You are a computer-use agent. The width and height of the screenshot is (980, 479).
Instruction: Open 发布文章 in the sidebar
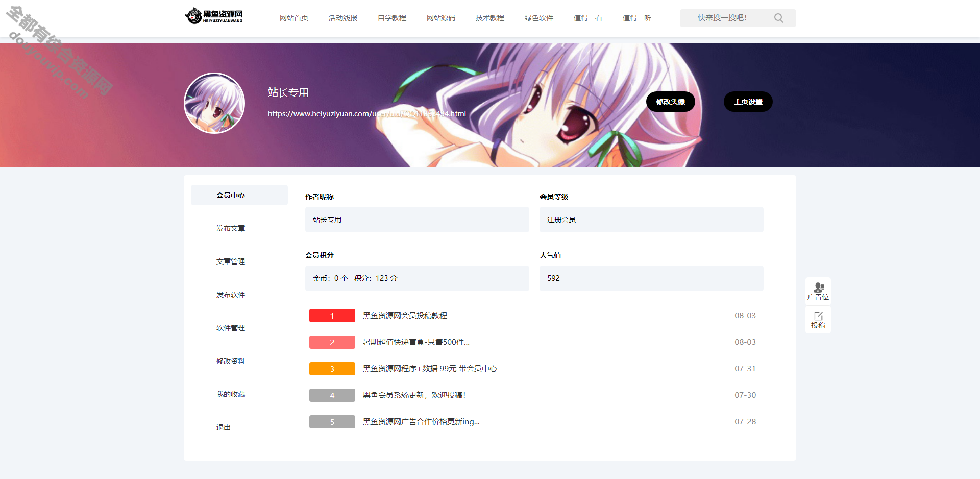[x=231, y=228]
